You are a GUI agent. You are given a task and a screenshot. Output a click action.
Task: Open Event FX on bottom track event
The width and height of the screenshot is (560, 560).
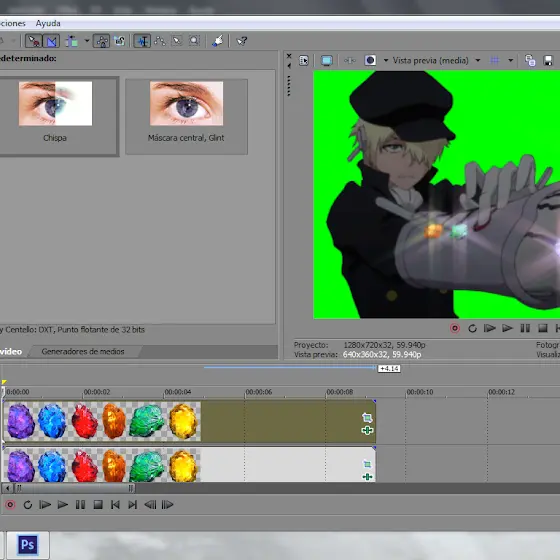(367, 476)
